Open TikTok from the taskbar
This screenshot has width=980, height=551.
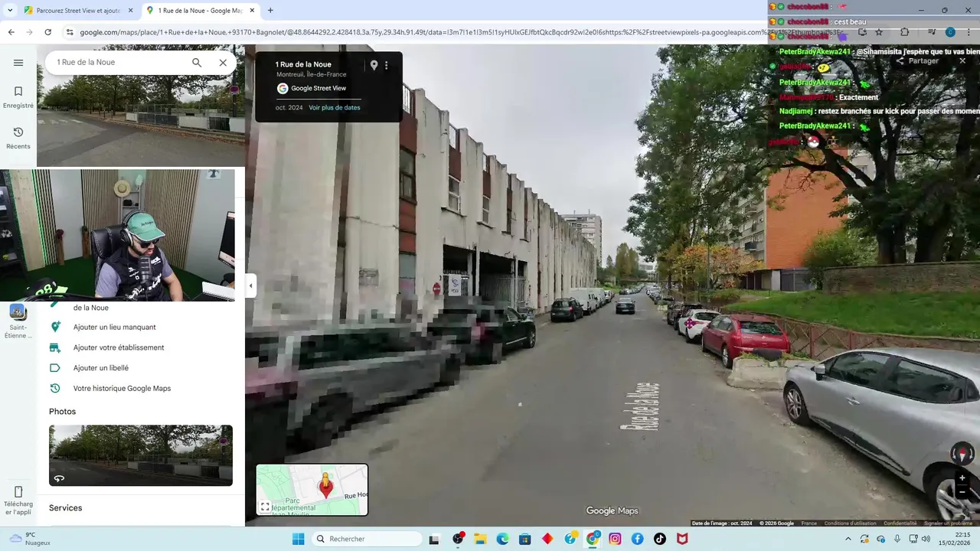point(659,539)
